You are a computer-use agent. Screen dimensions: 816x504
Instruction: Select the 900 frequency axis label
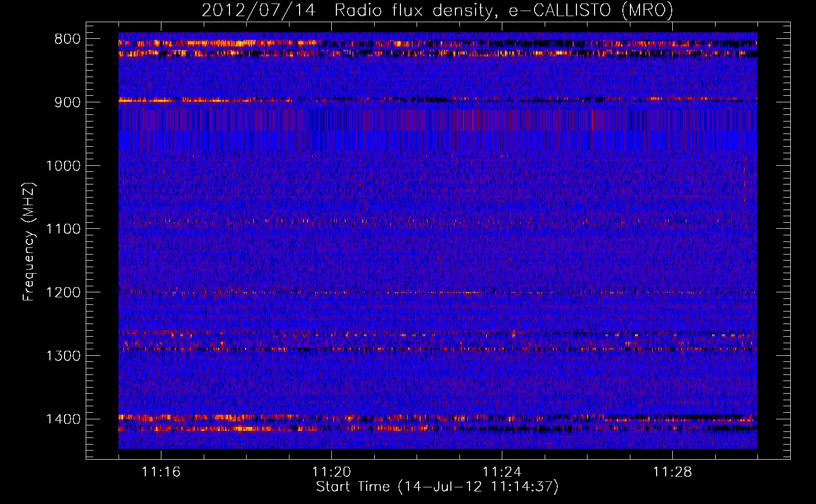pyautogui.click(x=68, y=102)
